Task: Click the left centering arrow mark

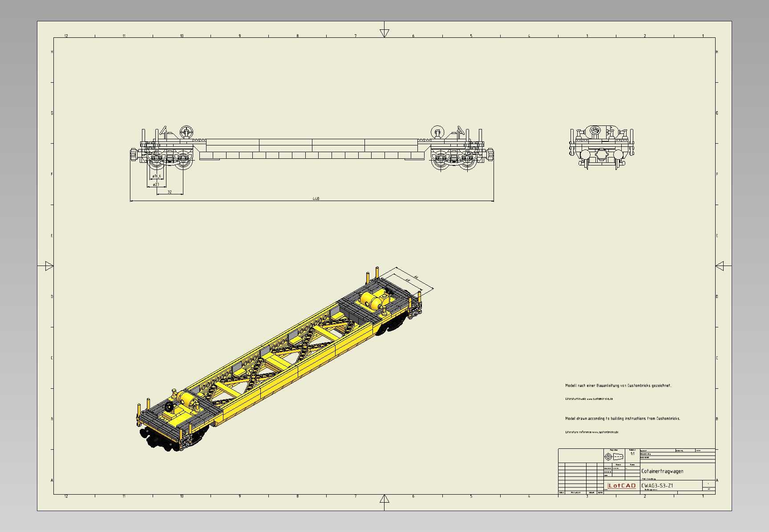Action: pos(49,266)
